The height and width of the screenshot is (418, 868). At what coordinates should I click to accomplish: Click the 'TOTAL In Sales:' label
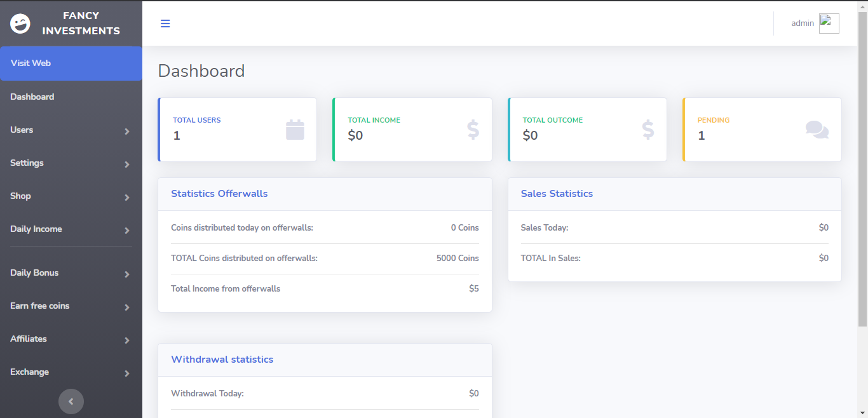551,258
